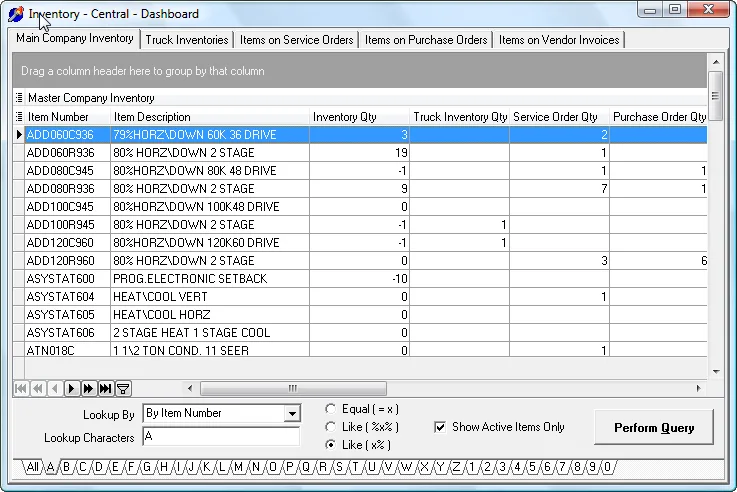Click band icon beside Master Company Inventory

pos(19,98)
